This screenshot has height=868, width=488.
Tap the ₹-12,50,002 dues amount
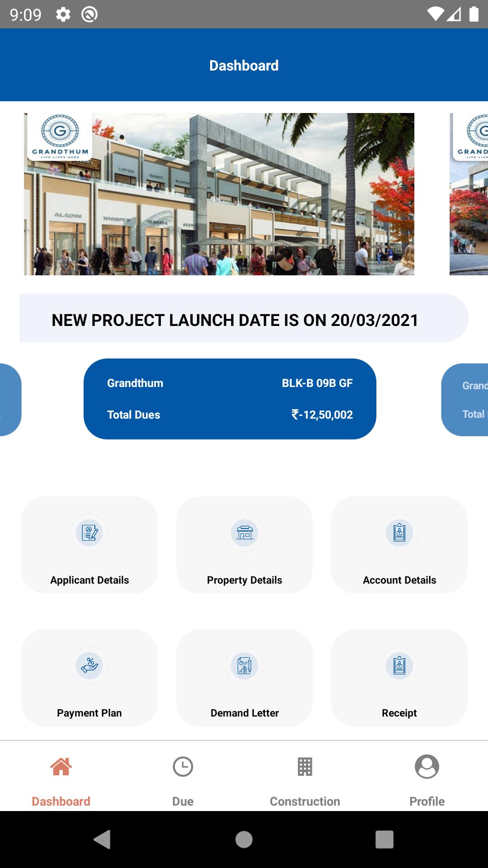click(322, 415)
